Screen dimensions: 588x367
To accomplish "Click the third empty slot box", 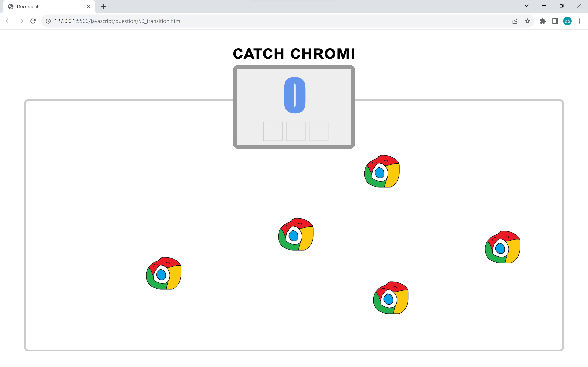I will [319, 131].
